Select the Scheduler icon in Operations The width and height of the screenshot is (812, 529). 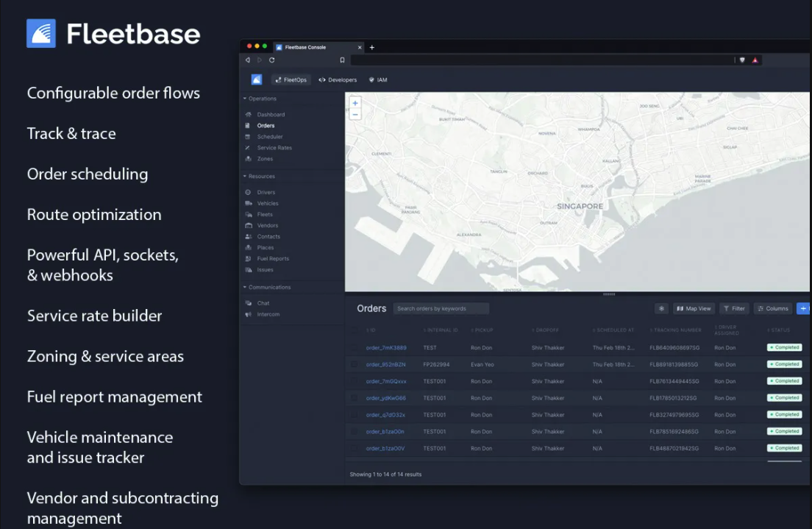(x=247, y=136)
